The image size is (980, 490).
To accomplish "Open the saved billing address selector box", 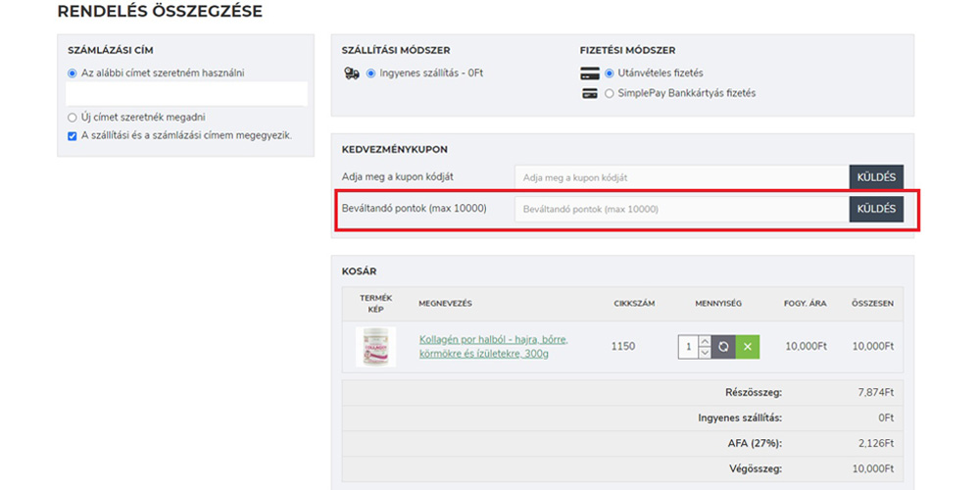I will [186, 94].
